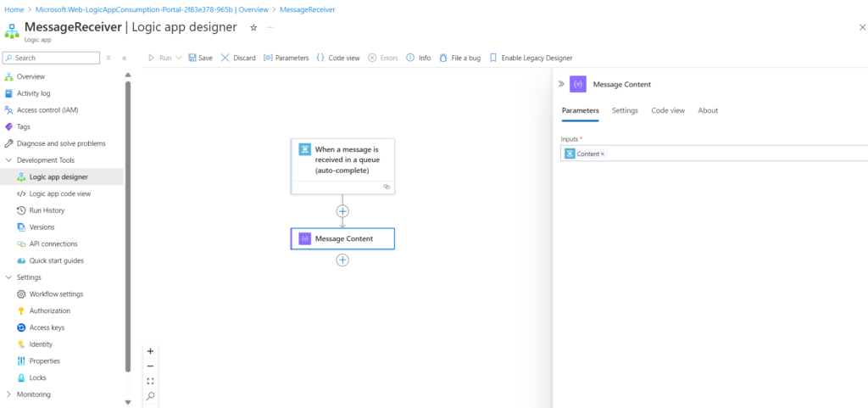This screenshot has width=868, height=408.
Task: Open the Run dropdown arrow
Action: click(178, 58)
